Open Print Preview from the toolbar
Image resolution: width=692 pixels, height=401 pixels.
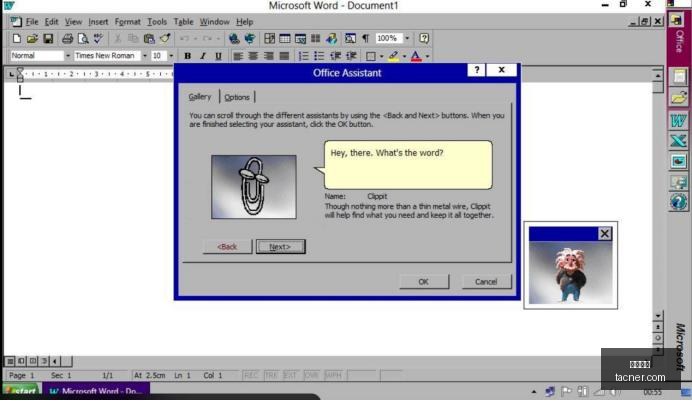[x=83, y=38]
